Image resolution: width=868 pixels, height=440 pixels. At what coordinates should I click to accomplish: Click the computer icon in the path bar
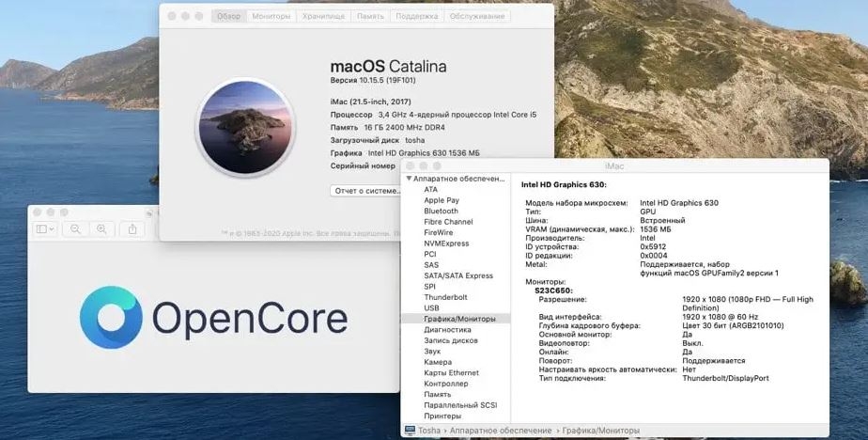coord(410,431)
